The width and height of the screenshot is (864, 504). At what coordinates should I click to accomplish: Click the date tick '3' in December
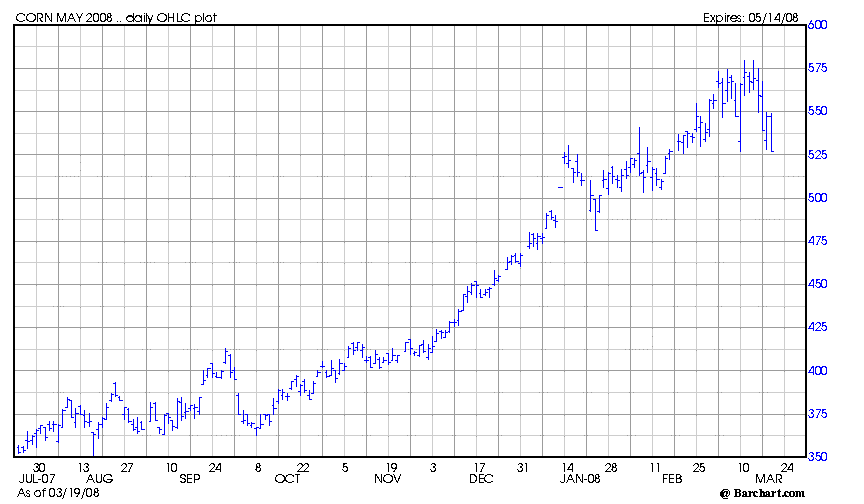433,468
